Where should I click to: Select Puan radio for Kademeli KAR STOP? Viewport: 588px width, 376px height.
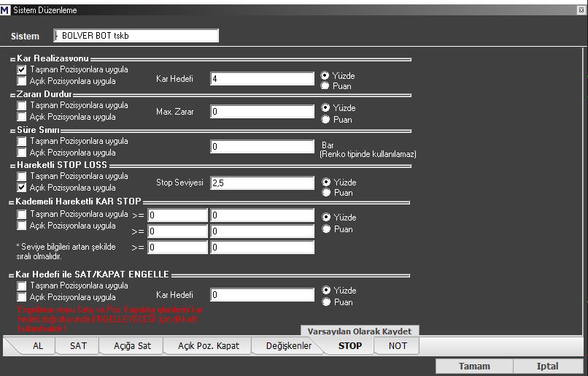[326, 229]
